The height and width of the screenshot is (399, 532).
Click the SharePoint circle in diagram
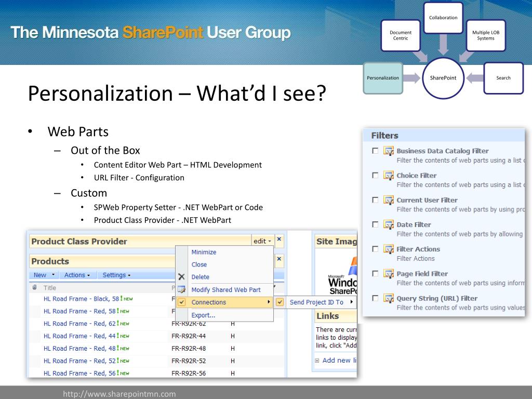pyautogui.click(x=443, y=78)
